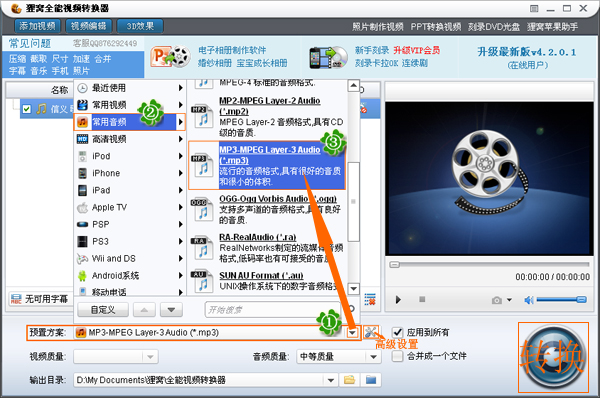Screen dimensions: 600x398
Task: Expand the Android系统 submenu arrow
Action: click(x=180, y=276)
